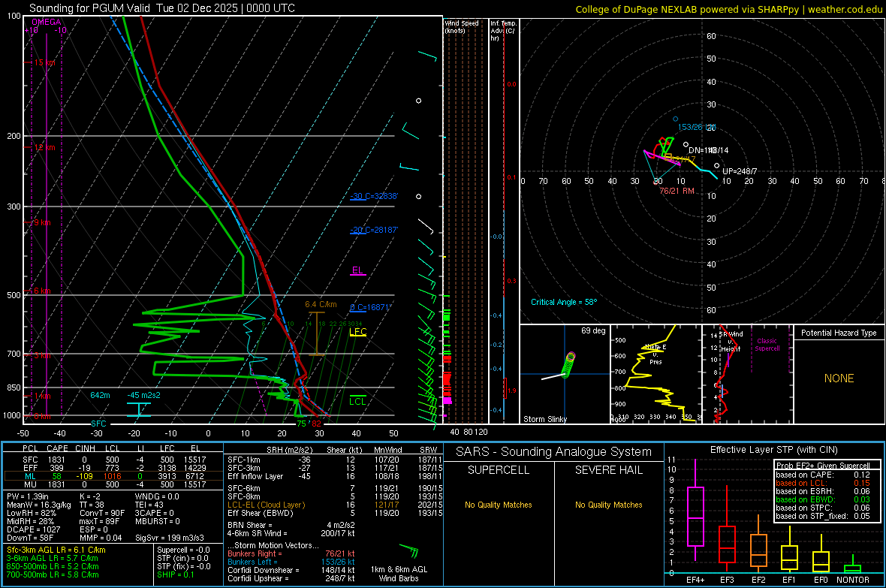Click the 'Wind Speed (knots)' panel header
886x588 pixels.
click(x=462, y=26)
